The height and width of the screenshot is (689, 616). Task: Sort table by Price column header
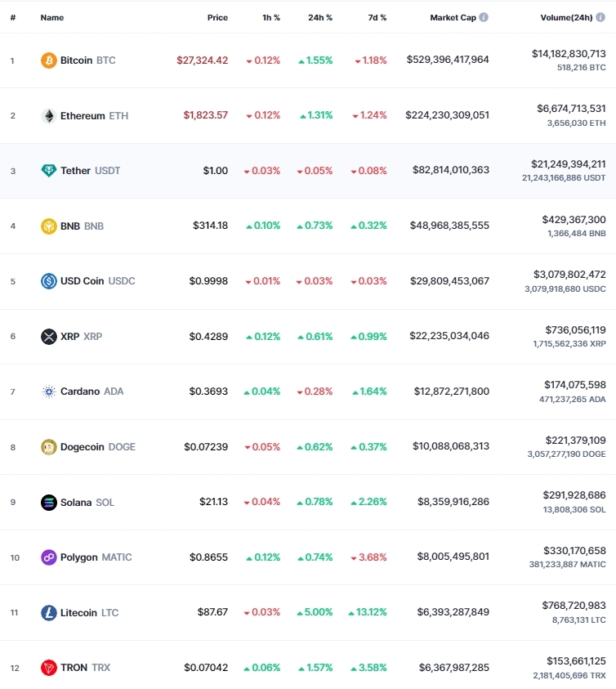pos(217,18)
